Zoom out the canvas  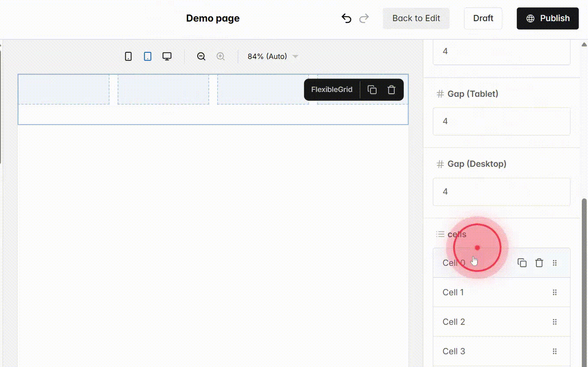[x=201, y=56]
